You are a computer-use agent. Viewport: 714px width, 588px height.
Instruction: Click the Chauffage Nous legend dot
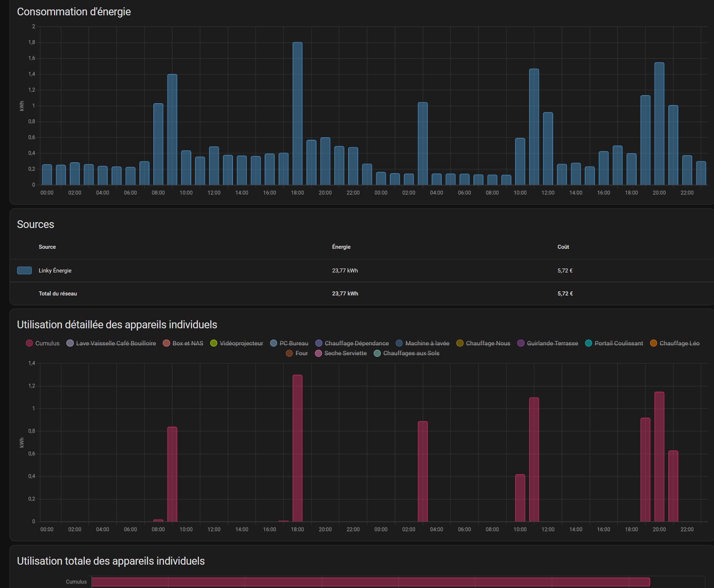(460, 343)
